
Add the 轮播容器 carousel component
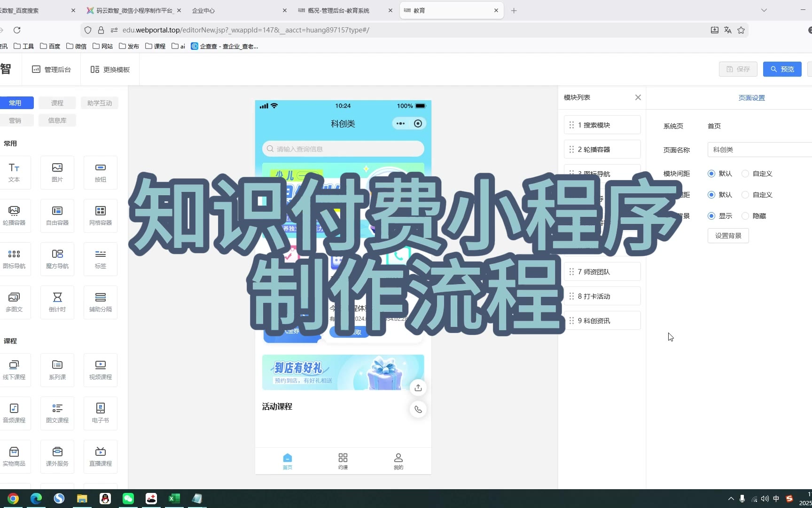14,215
